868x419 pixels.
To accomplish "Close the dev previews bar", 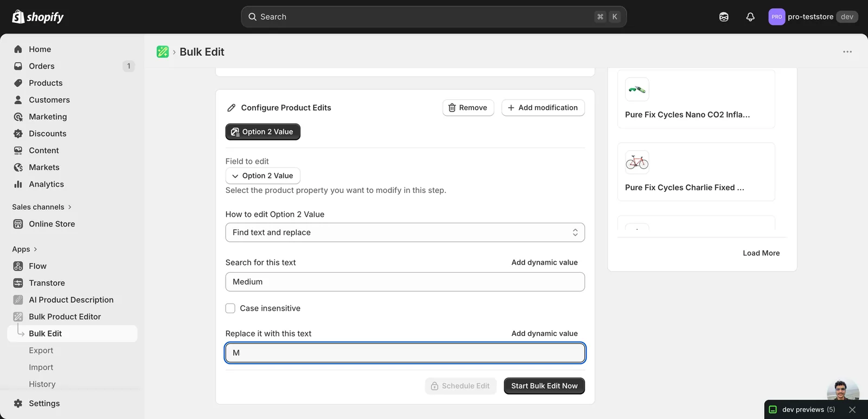I will (852, 410).
